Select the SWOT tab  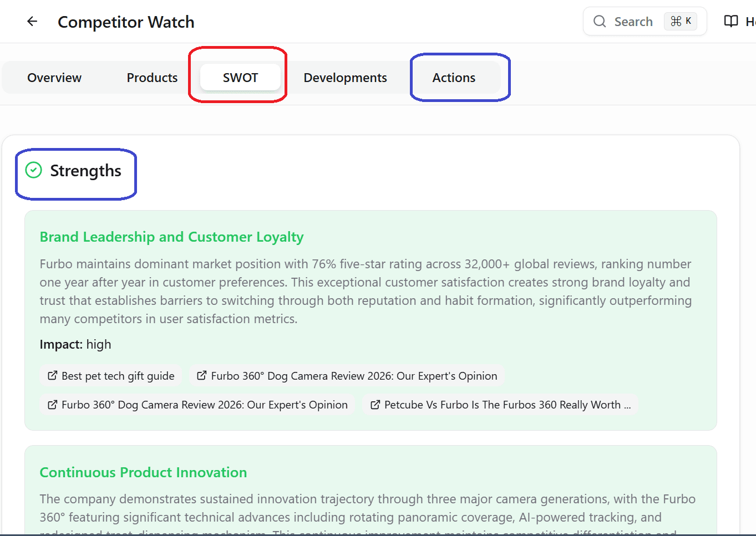tap(240, 78)
